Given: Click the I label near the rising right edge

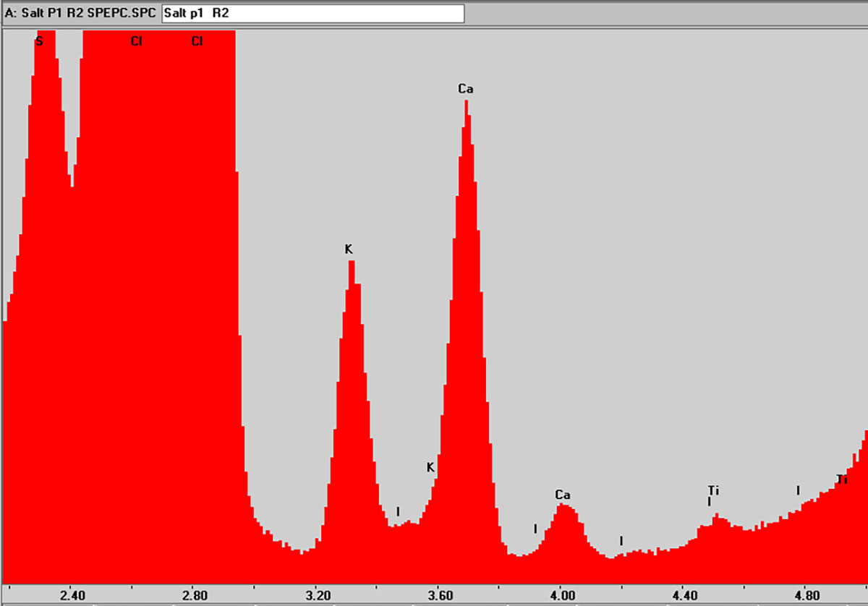Looking at the screenshot, I should point(798,491).
